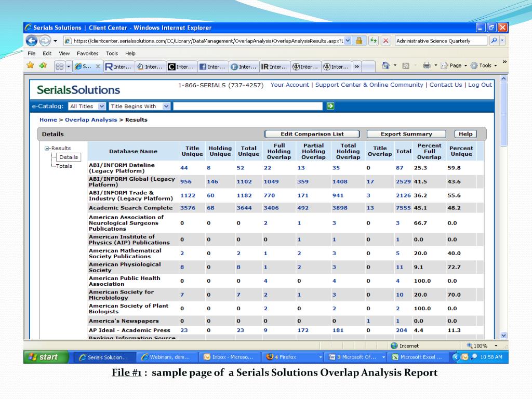Close the active Serials Solutions tab
The height and width of the screenshot is (399, 532).
(98, 66)
